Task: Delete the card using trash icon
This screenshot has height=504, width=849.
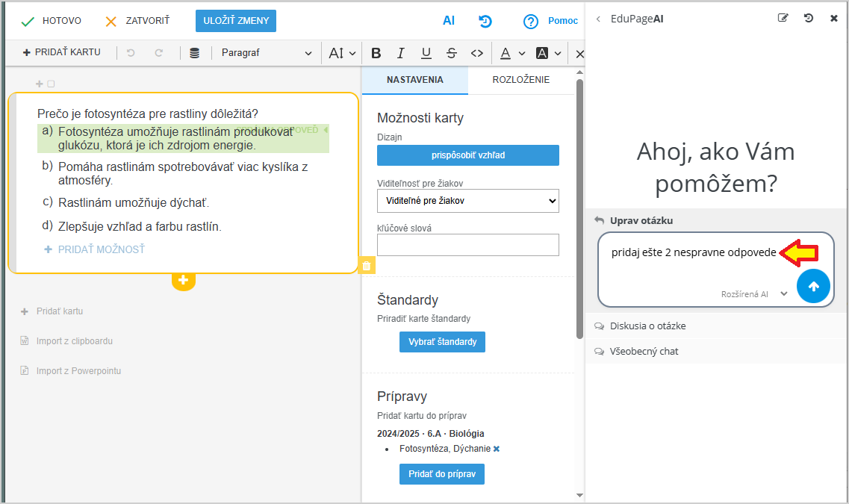Action: pos(367,266)
